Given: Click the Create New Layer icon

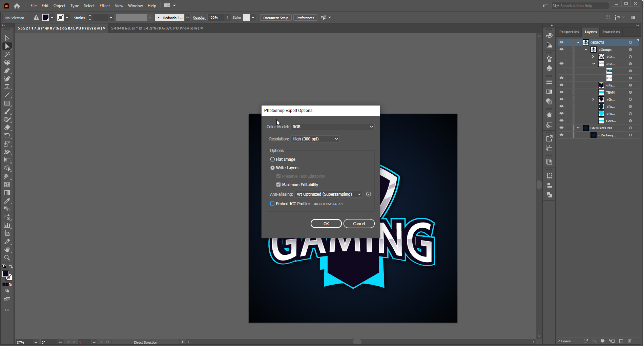Looking at the screenshot, I should (x=621, y=341).
